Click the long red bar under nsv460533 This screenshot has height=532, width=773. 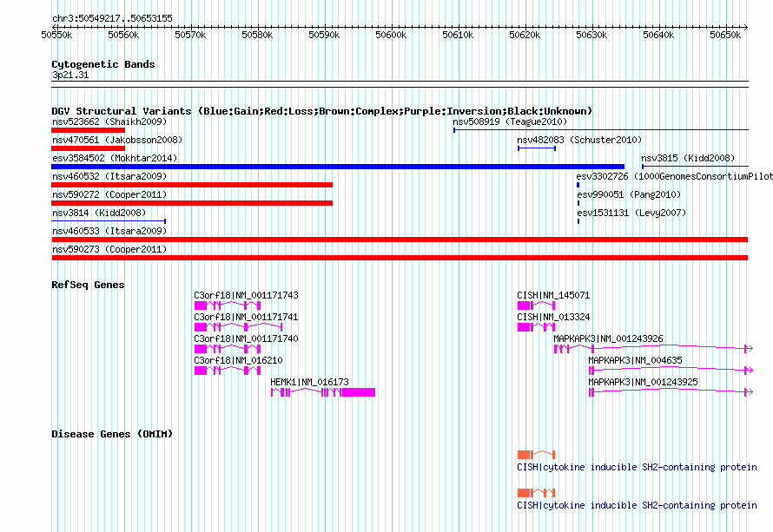[400, 240]
